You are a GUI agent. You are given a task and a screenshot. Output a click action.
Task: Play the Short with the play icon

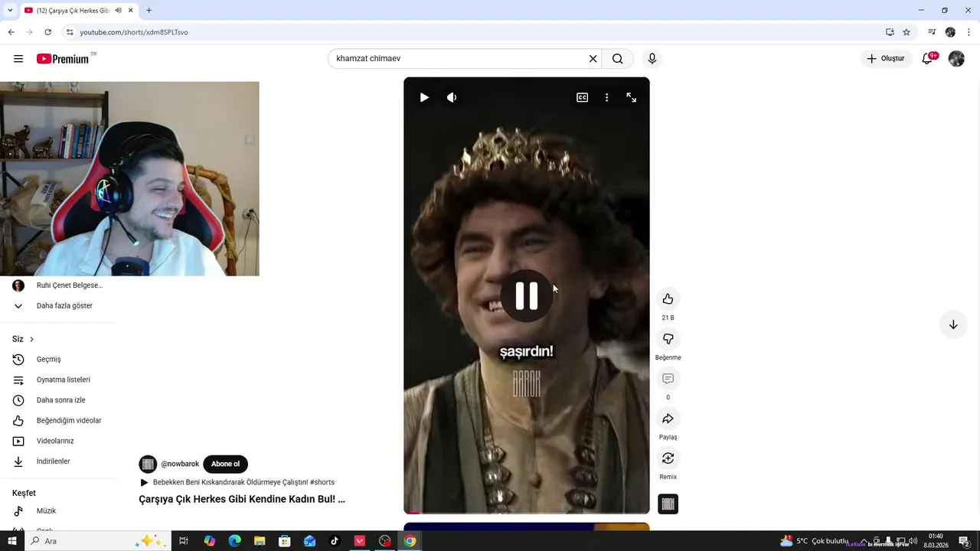pos(424,97)
